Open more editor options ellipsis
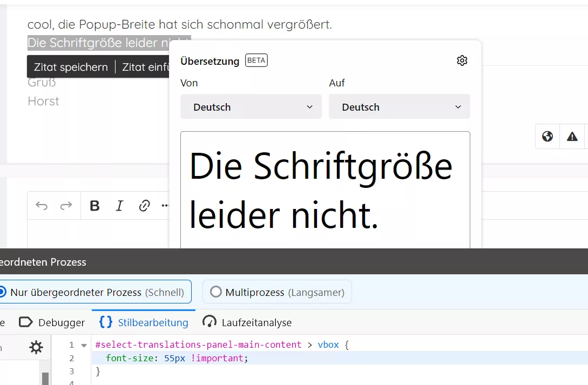 165,205
